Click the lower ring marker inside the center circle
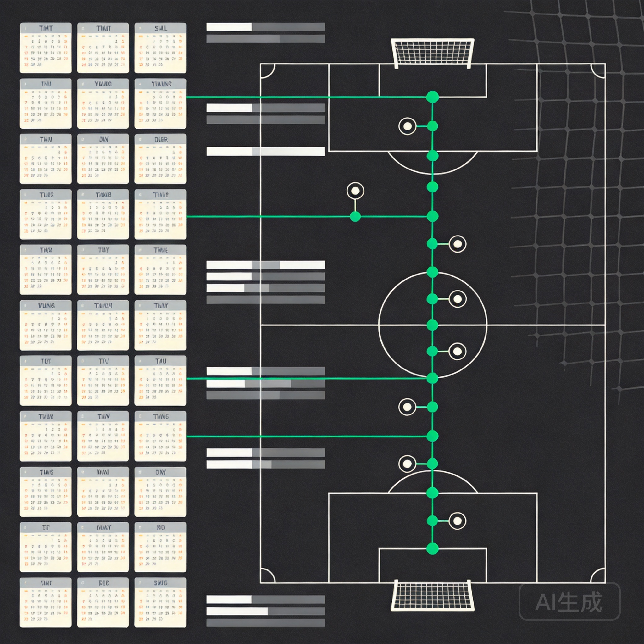This screenshot has width=644, height=644. (457, 351)
